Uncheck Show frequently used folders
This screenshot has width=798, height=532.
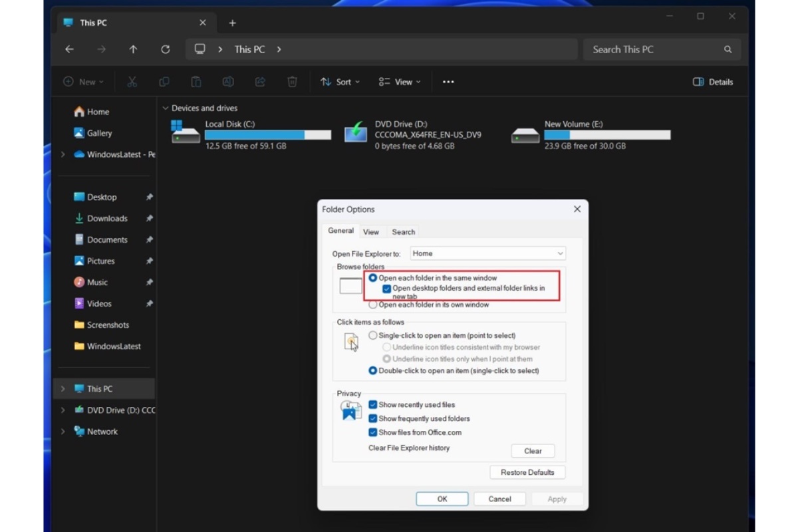(x=373, y=418)
